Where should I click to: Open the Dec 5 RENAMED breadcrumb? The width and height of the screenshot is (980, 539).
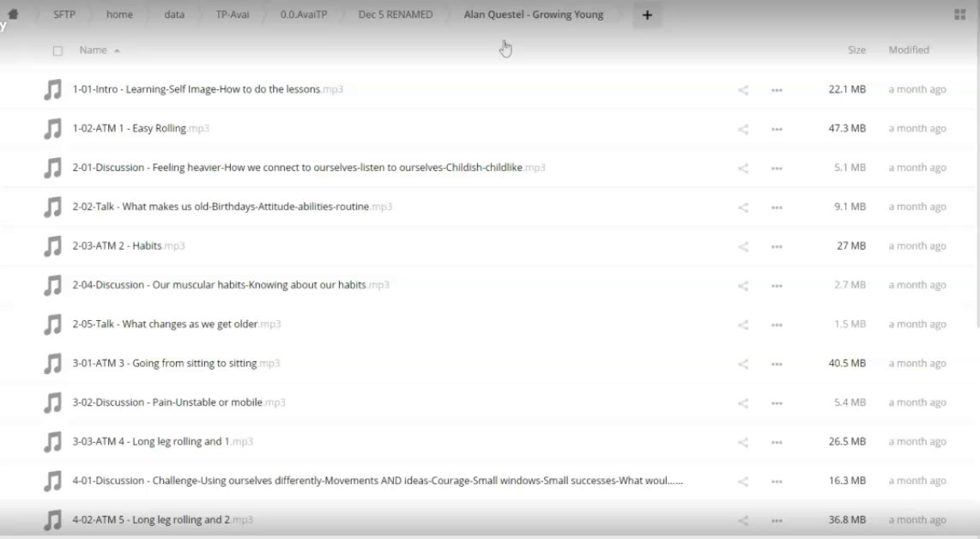pos(395,15)
